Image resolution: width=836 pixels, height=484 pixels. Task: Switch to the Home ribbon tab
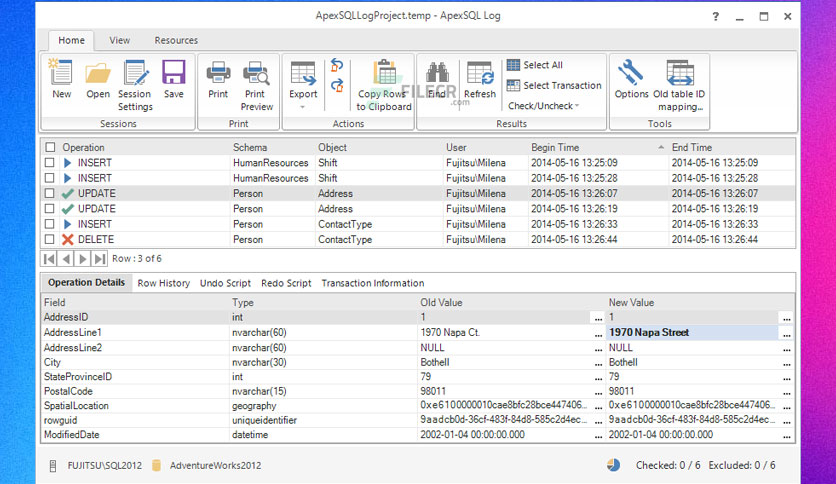(x=71, y=41)
